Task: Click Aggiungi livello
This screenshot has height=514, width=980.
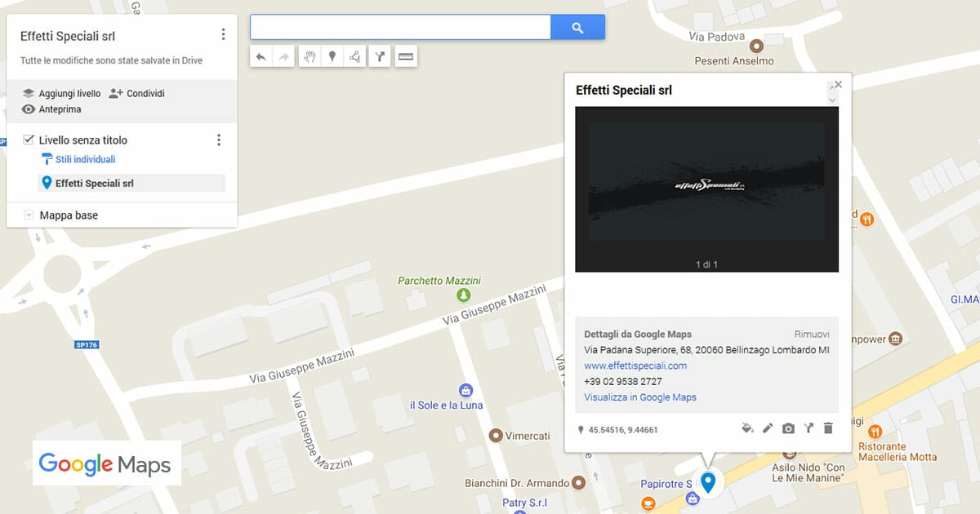Action: pos(61,94)
